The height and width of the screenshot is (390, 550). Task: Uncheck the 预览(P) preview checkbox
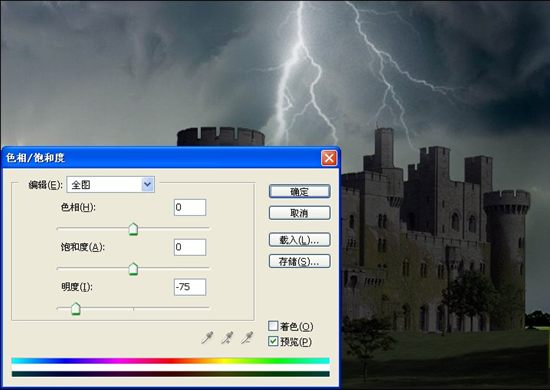(x=273, y=341)
